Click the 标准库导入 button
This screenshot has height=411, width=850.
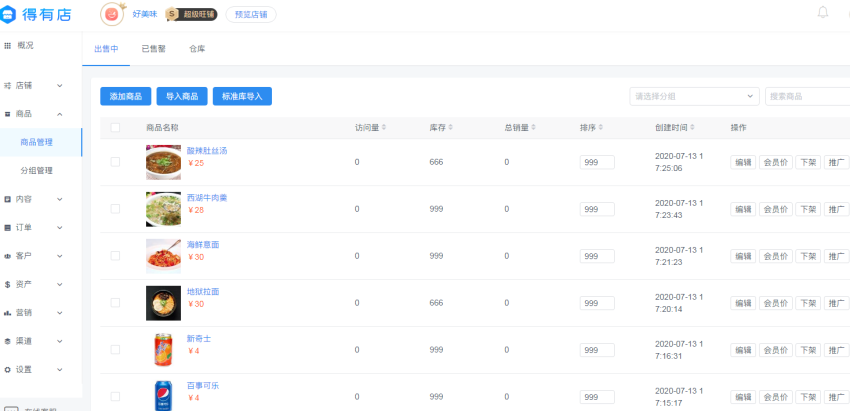[x=242, y=96]
